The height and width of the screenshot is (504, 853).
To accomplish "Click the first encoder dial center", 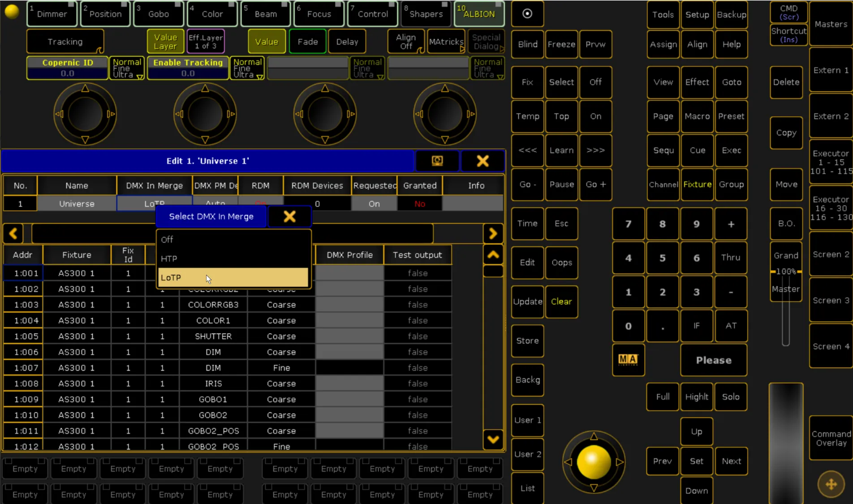I will coord(85,114).
